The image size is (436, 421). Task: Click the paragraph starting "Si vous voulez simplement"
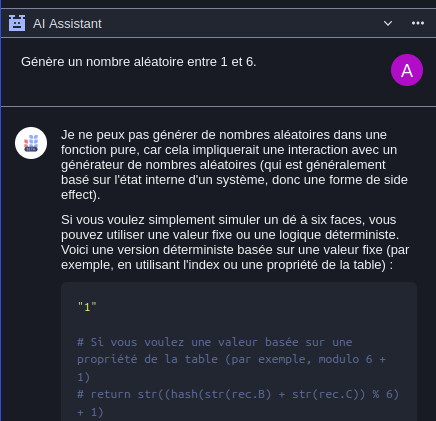pos(235,242)
